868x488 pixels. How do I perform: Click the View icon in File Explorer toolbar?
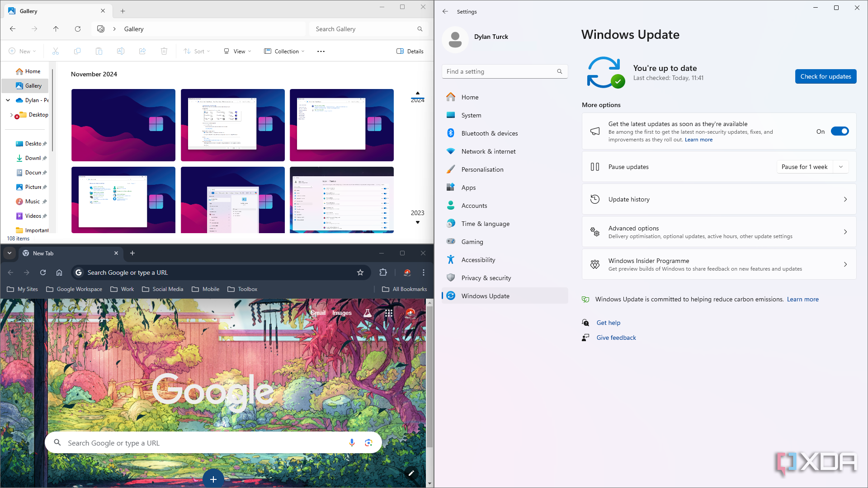(237, 51)
